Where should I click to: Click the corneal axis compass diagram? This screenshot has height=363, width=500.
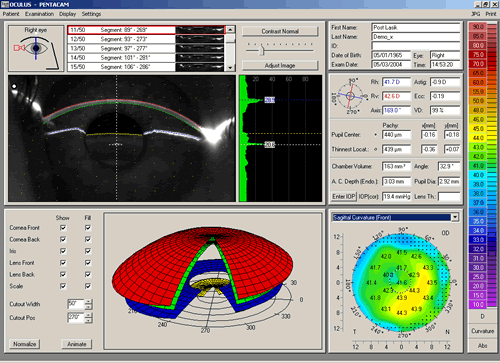[x=350, y=96]
